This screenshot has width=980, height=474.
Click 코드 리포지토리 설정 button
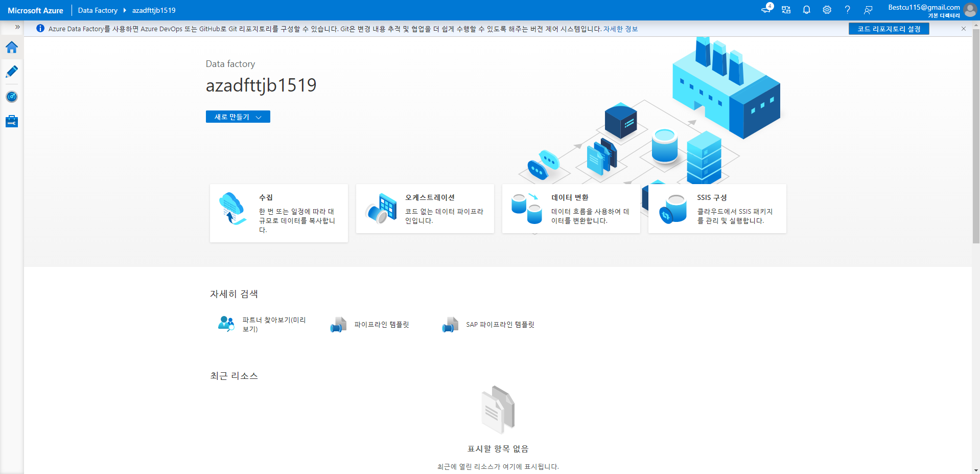coord(889,29)
